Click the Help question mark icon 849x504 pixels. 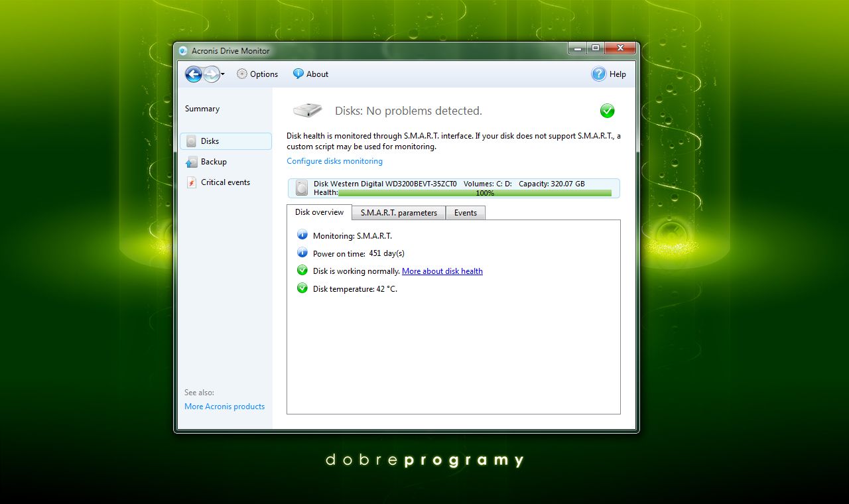coord(598,74)
